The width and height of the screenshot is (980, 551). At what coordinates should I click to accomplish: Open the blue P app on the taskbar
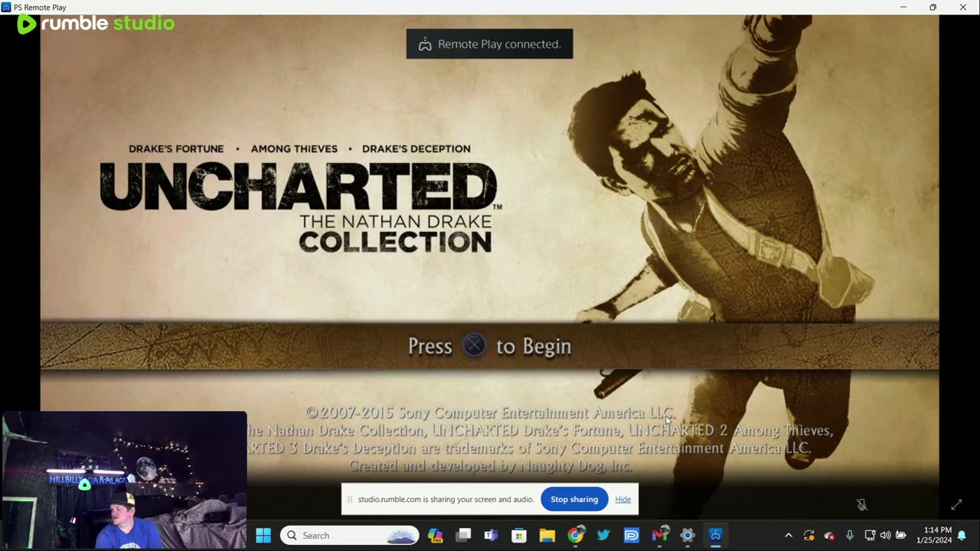(632, 536)
